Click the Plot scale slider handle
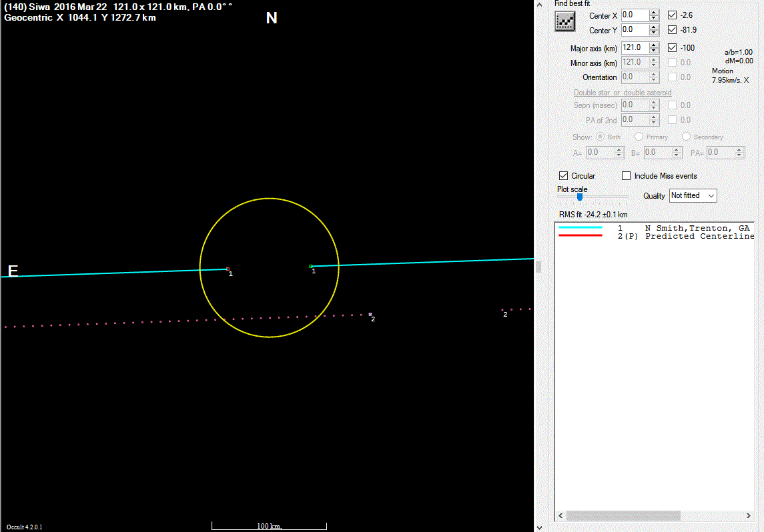Image resolution: width=764 pixels, height=532 pixels. pos(580,197)
